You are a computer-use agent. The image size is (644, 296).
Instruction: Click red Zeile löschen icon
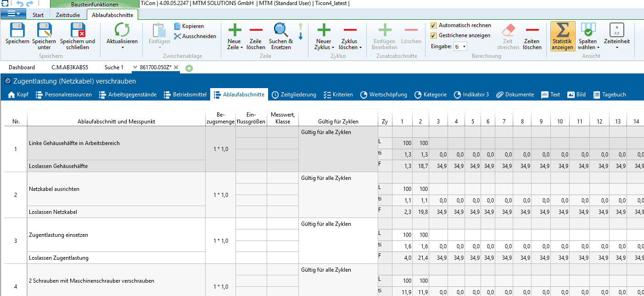point(256,30)
